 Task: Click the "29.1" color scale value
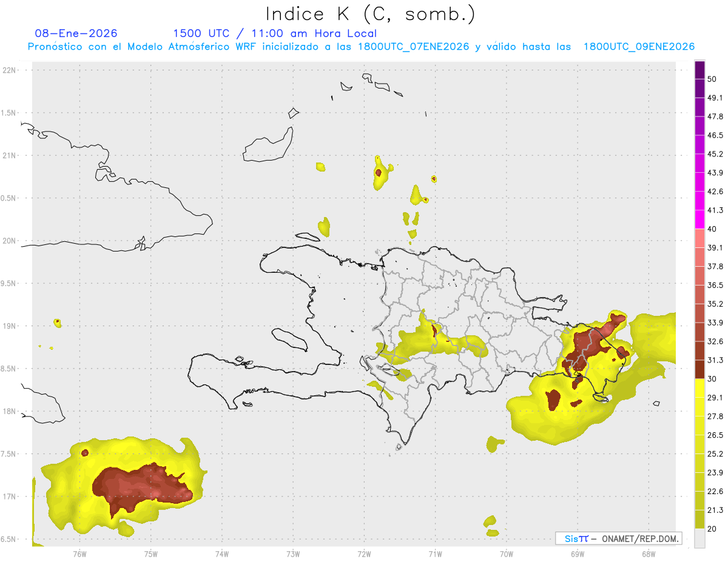(x=716, y=397)
